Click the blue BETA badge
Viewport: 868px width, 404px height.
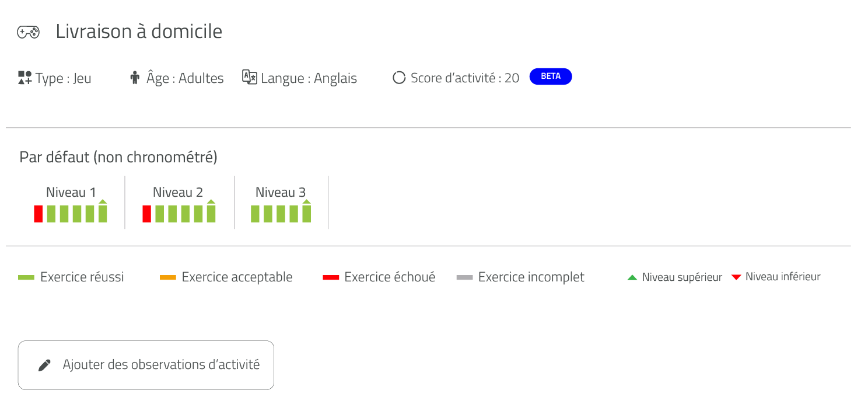[551, 76]
